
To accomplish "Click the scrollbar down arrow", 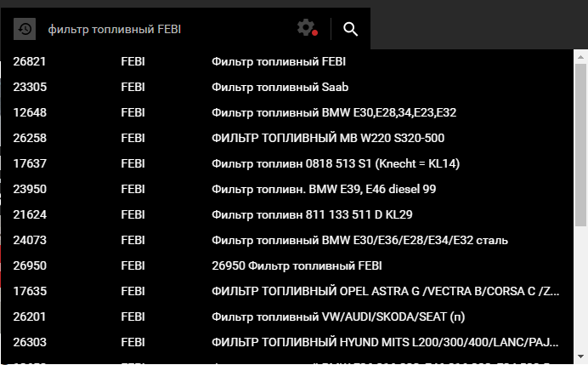I will pyautogui.click(x=580, y=356).
